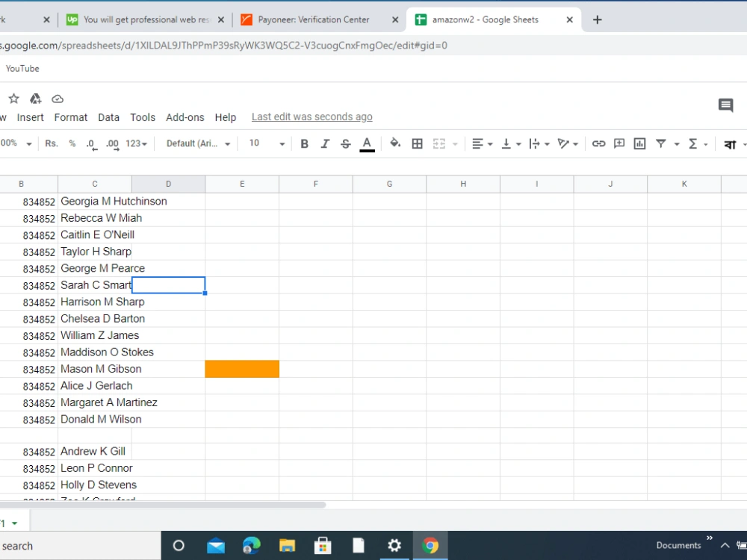Click the Insert chart icon

click(639, 143)
